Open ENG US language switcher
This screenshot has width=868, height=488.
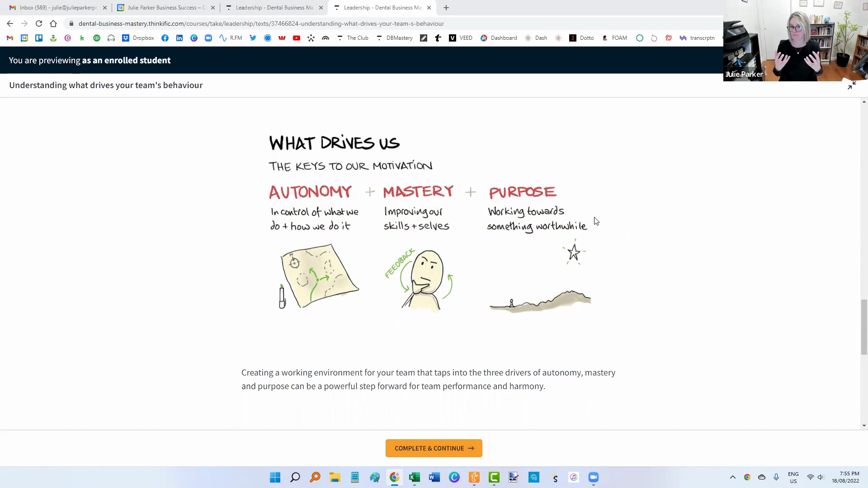point(793,477)
